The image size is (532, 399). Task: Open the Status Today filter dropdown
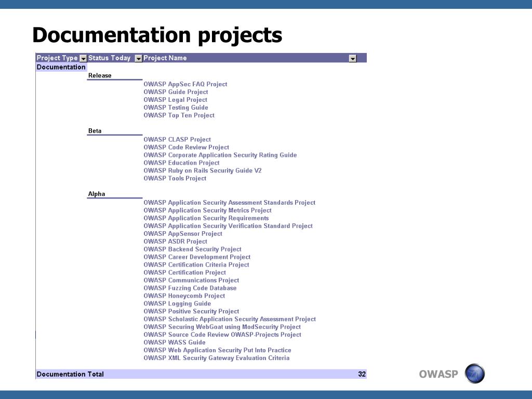pyautogui.click(x=138, y=58)
